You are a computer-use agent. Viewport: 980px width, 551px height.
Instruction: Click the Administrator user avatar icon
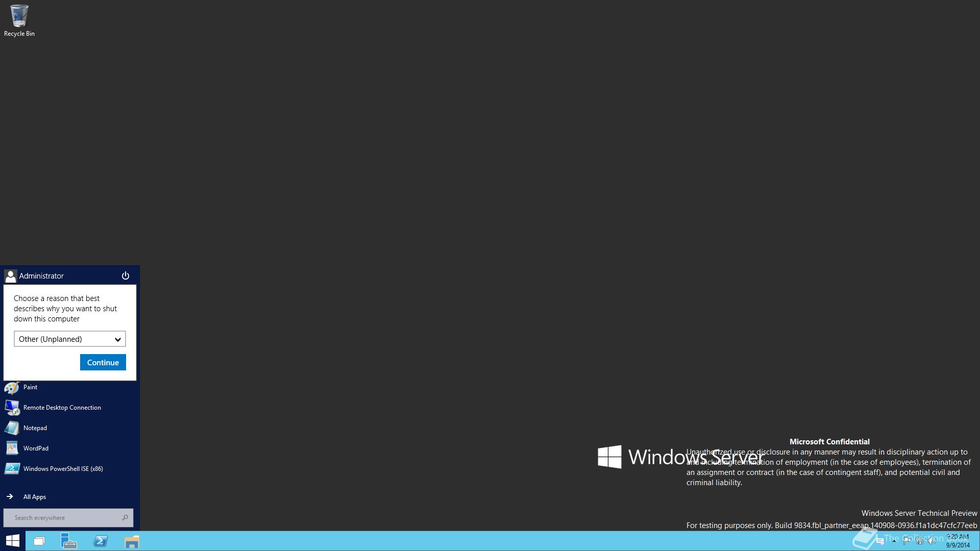pos(10,276)
